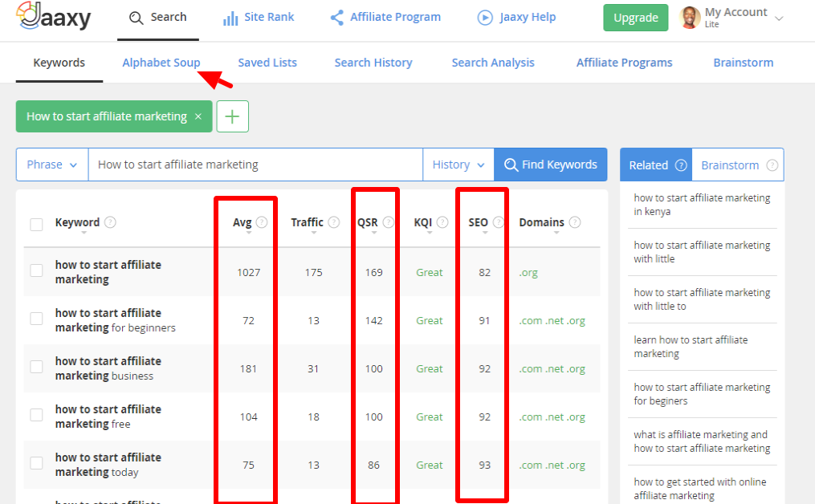Click 'what is affiliate marketing and how to start' suggestion
This screenshot has height=504, width=815.
click(x=702, y=441)
